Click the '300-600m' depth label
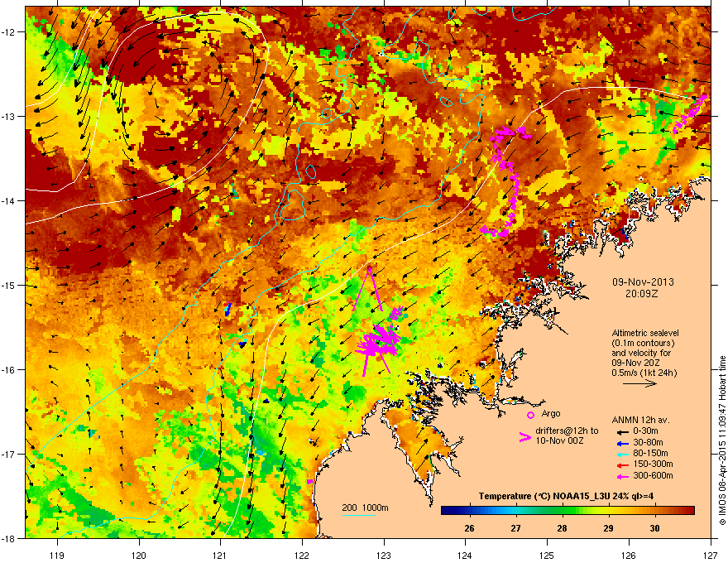The height and width of the screenshot is (563, 728). [653, 476]
